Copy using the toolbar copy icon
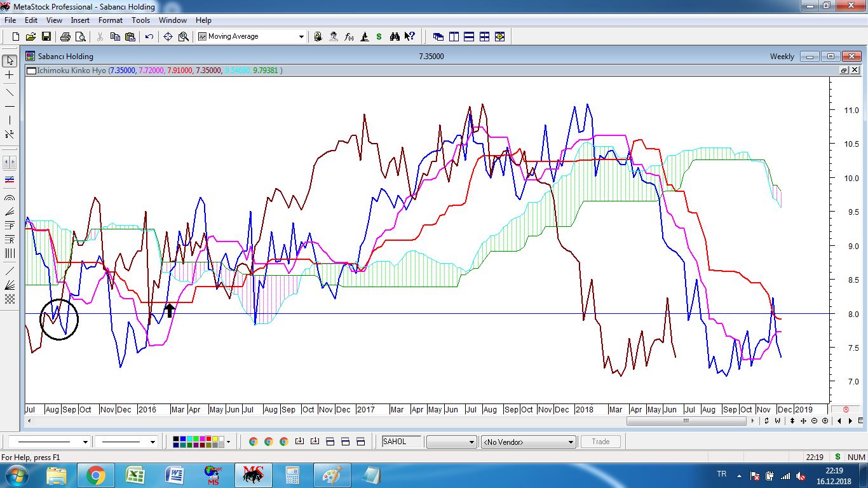The height and width of the screenshot is (488, 868). click(115, 37)
